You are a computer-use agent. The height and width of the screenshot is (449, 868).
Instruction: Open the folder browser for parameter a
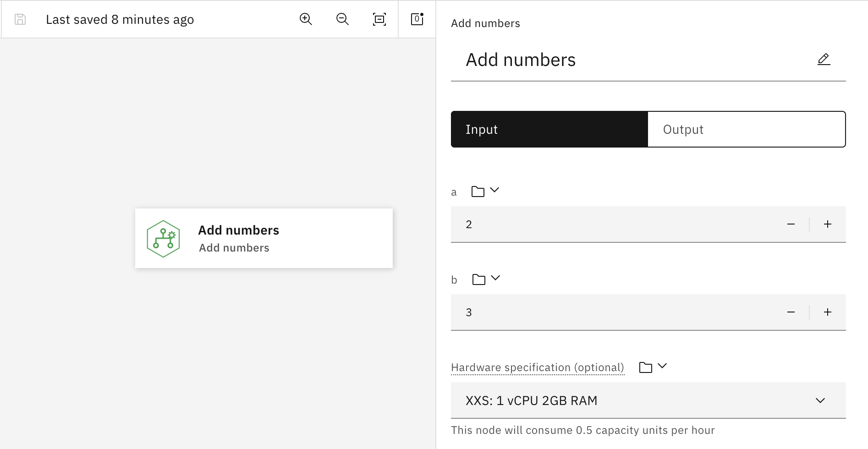point(478,191)
